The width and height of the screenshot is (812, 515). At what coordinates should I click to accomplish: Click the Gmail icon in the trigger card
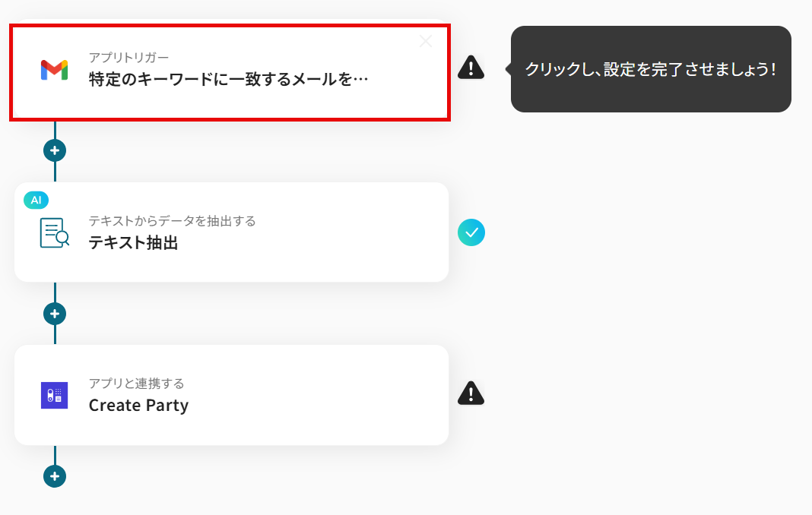tap(54, 70)
